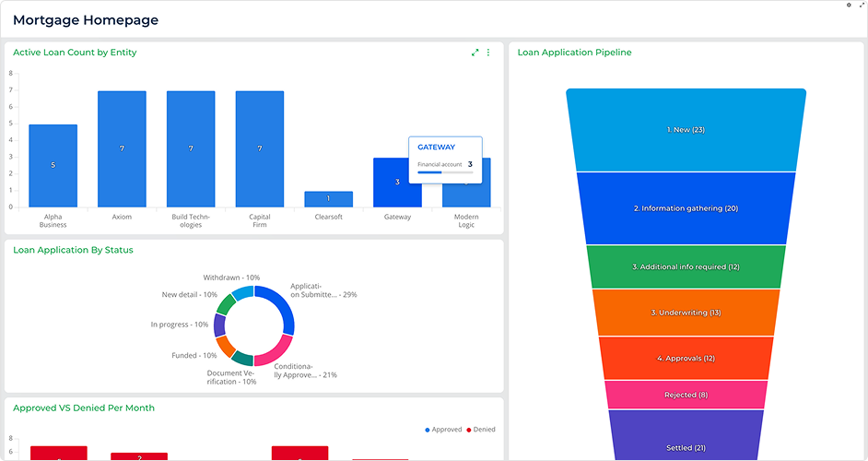Image resolution: width=868 pixels, height=461 pixels.
Task: Click the Loan Application By Status heading
Action: pyautogui.click(x=73, y=250)
